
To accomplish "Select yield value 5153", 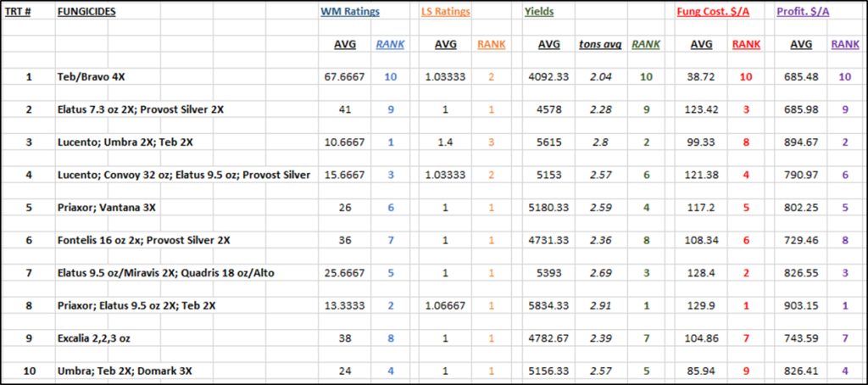I will tap(549, 175).
